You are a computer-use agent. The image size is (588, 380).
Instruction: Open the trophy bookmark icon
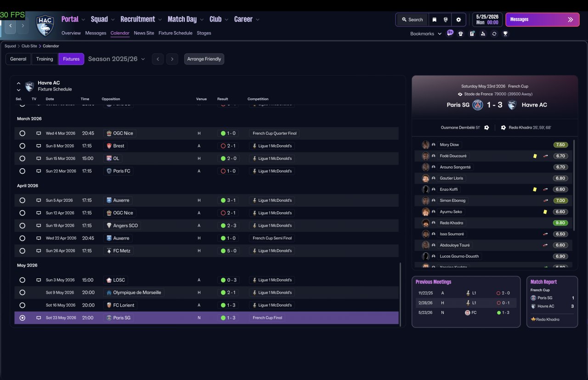click(x=505, y=34)
